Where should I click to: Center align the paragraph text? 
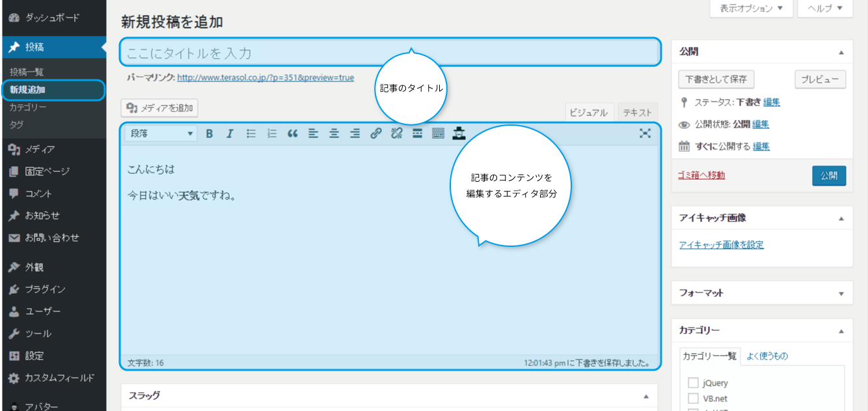[334, 134]
